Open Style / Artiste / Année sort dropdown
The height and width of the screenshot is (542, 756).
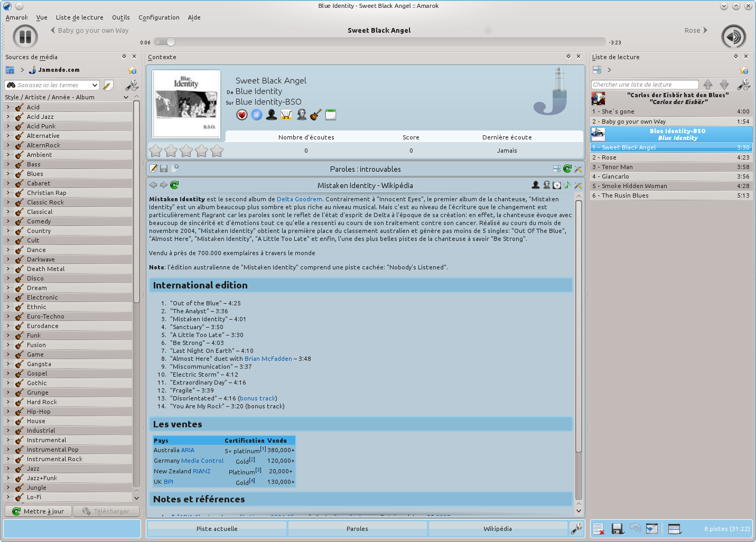click(126, 97)
